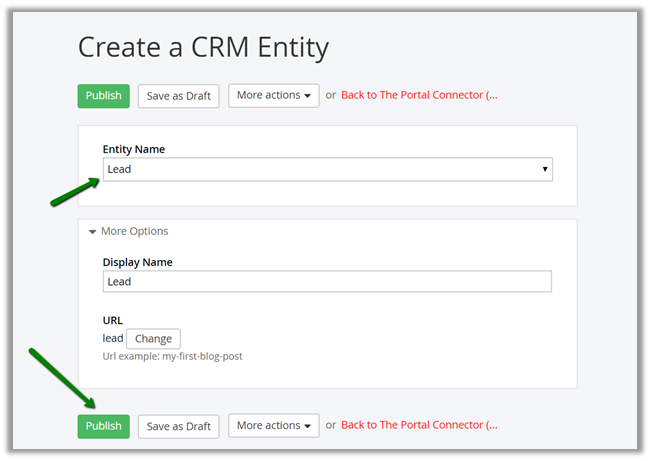The height and width of the screenshot is (461, 650).
Task: Click the Entity Name dropdown arrow
Action: (545, 170)
